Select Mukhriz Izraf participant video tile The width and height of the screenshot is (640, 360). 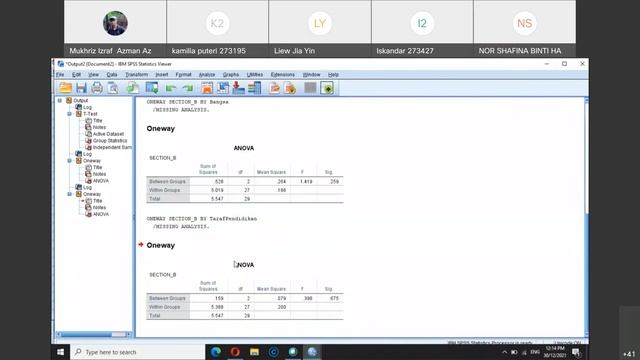click(115, 28)
